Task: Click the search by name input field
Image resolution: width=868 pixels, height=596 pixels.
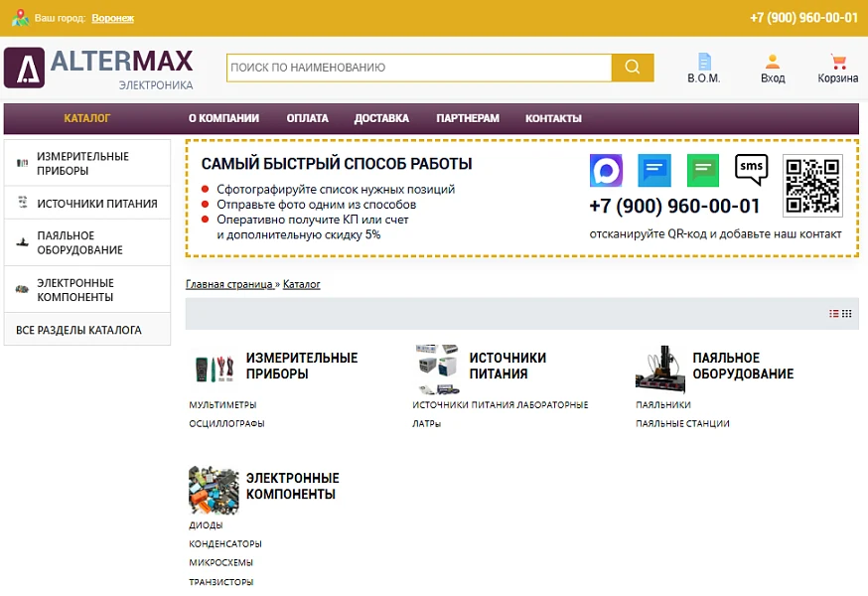Action: pos(419,68)
